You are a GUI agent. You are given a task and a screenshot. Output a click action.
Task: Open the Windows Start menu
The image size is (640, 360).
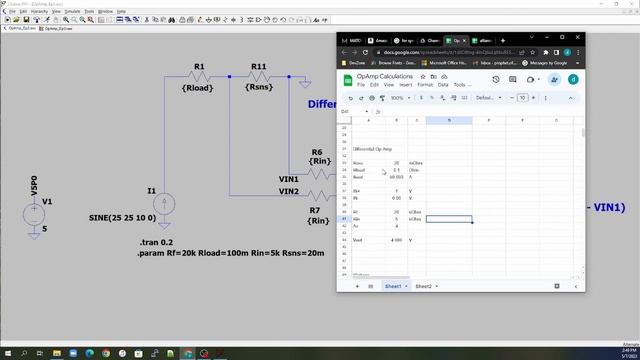pos(8,353)
